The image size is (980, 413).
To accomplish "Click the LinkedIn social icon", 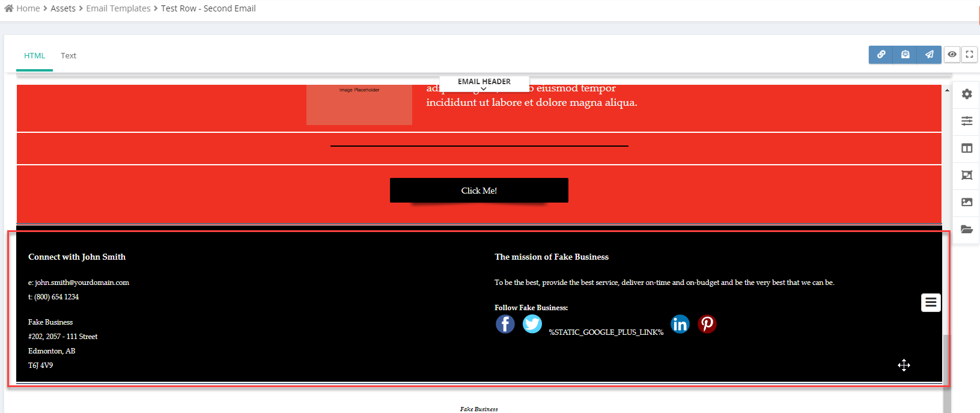I will pyautogui.click(x=680, y=324).
